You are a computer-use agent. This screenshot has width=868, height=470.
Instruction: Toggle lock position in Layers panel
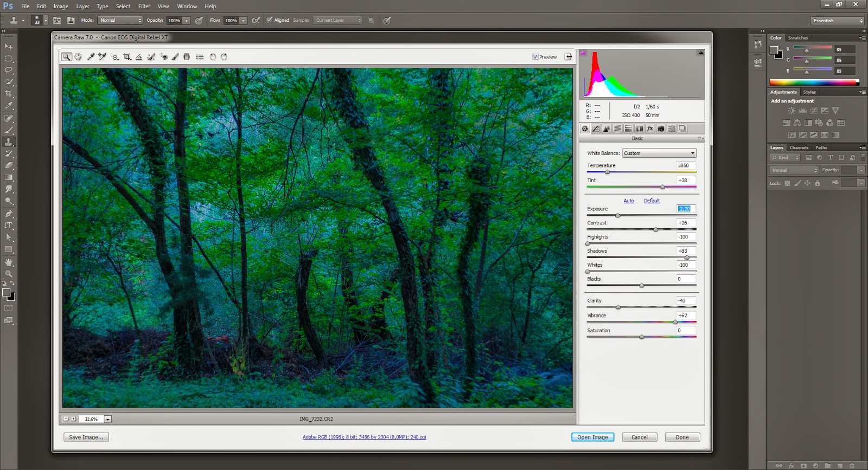click(x=807, y=183)
